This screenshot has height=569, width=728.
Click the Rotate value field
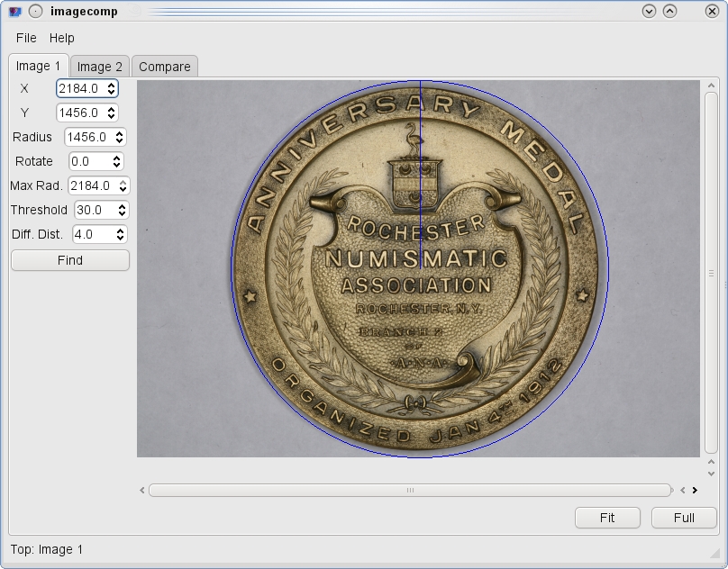coord(90,161)
